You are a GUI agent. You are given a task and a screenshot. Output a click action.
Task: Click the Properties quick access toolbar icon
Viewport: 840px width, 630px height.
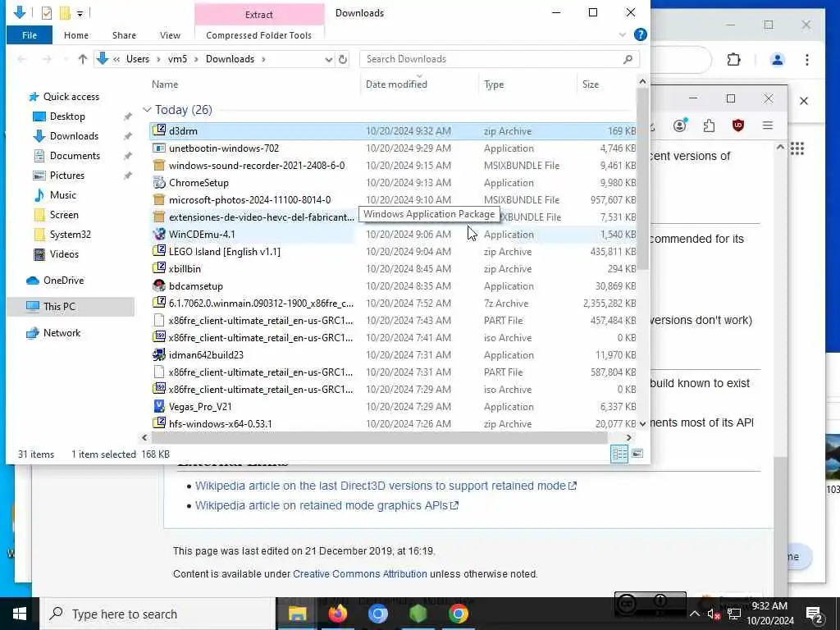[x=47, y=12]
